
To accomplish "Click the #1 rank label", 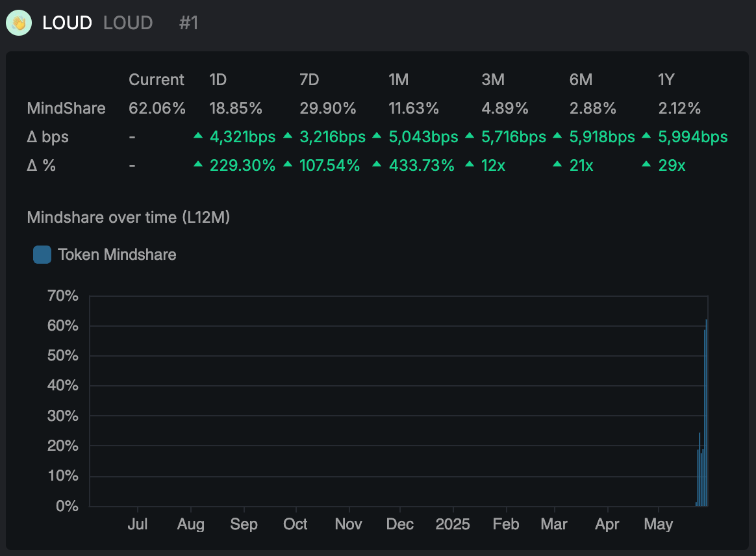I will pyautogui.click(x=188, y=23).
